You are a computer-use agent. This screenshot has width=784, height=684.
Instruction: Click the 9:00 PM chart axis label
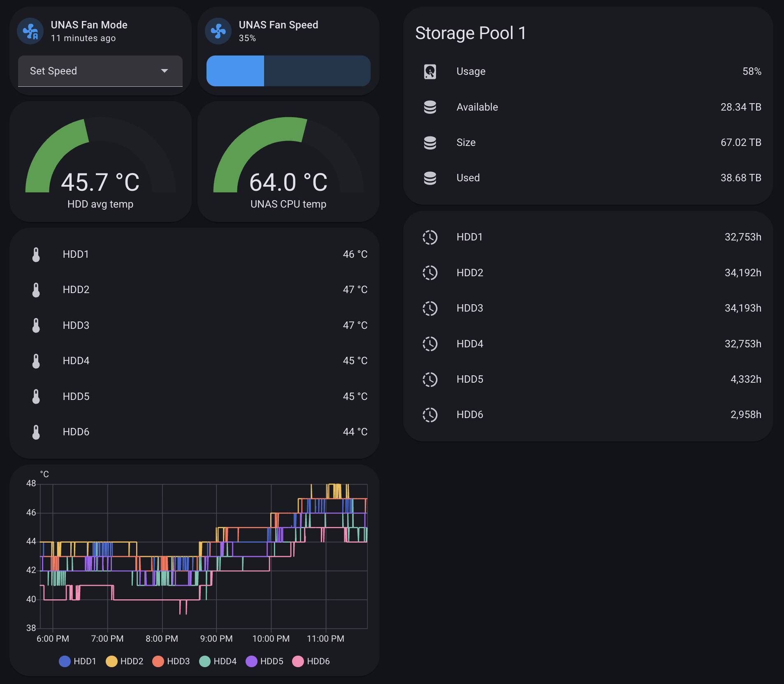point(216,639)
